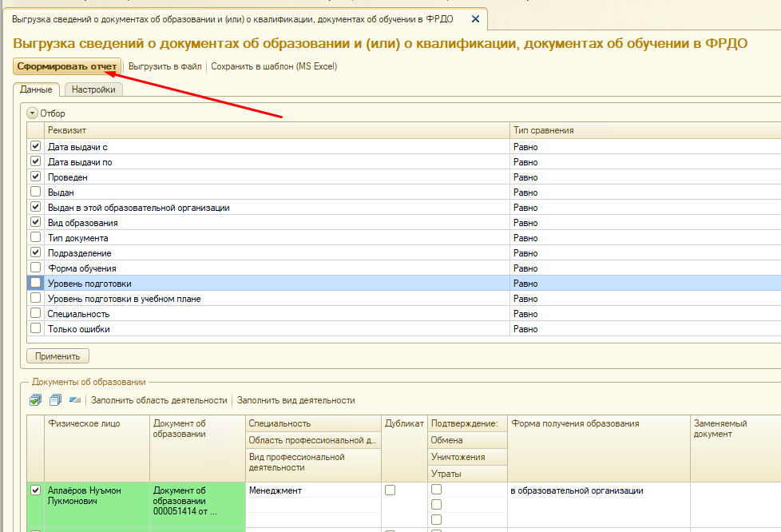Click the third icon in the documents toolbar
This screenshot has height=532, width=781.
[75, 400]
